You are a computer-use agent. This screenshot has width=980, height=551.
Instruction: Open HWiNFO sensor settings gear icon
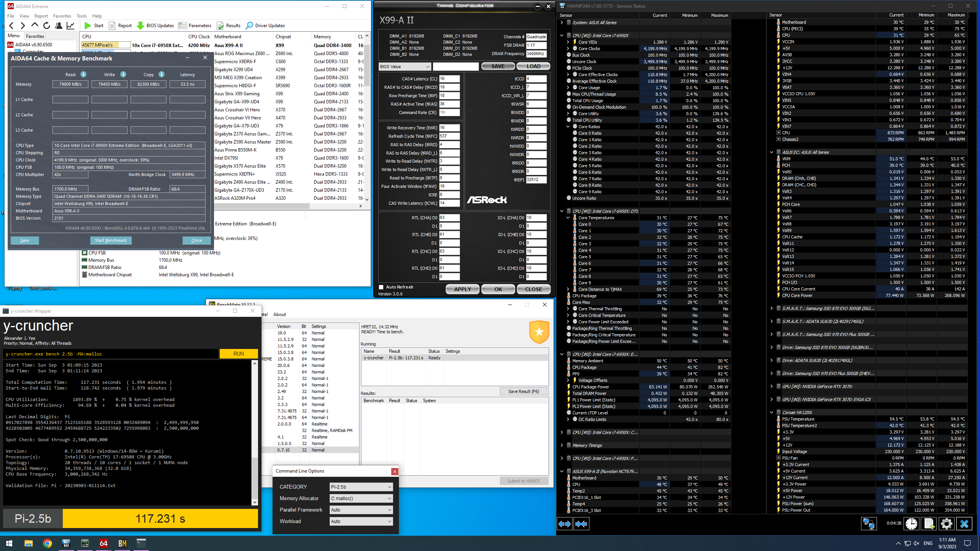[946, 523]
